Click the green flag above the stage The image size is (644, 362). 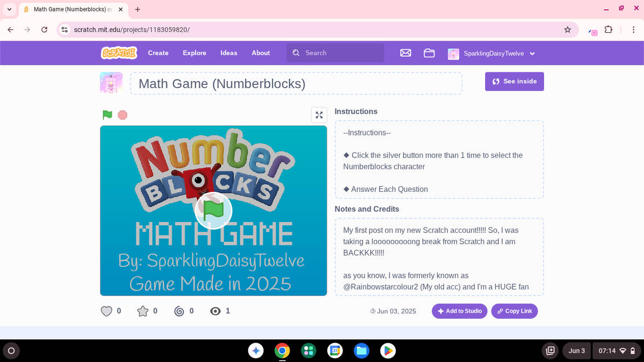[107, 115]
